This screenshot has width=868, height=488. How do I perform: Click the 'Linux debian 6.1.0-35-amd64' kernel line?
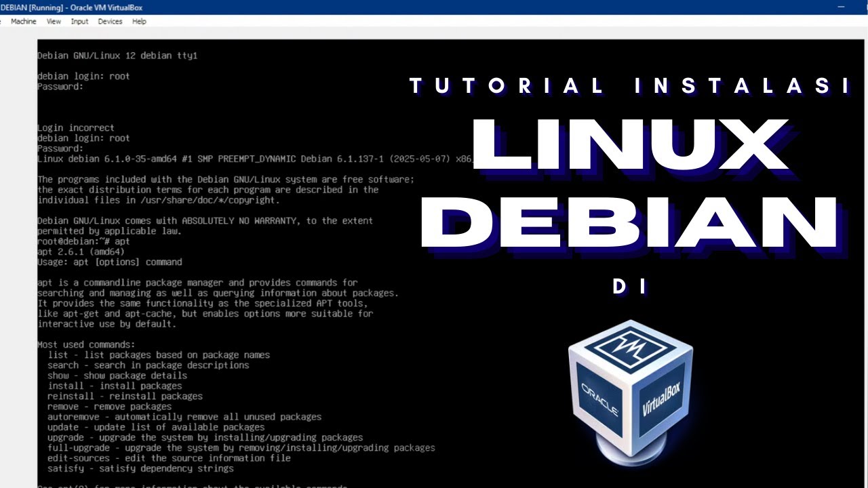(x=254, y=159)
